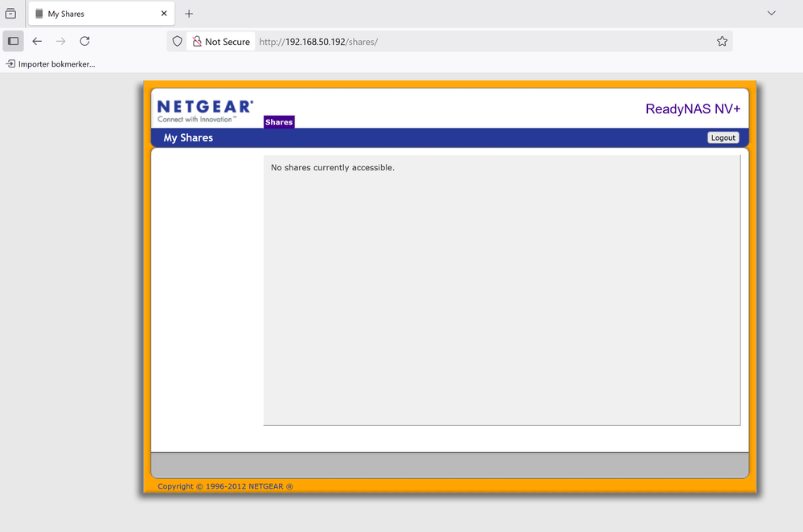Click the Logout button
The width and height of the screenshot is (803, 532).
pos(723,137)
